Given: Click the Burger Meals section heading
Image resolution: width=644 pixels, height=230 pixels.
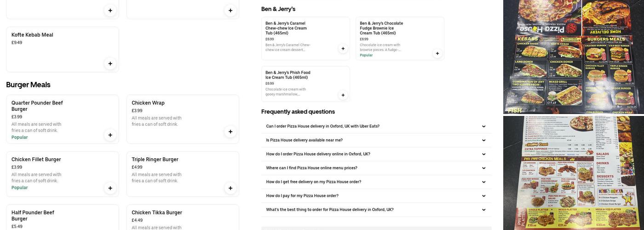Looking at the screenshot, I should 28,85.
